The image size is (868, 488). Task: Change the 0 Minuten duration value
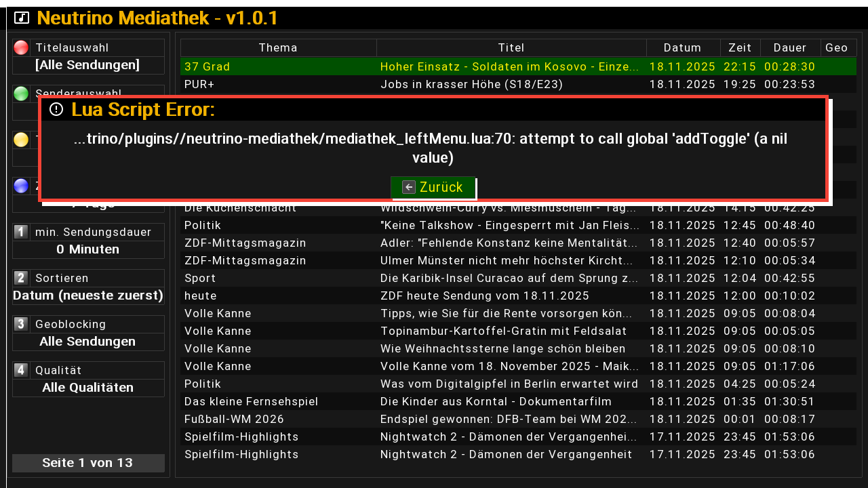point(87,249)
